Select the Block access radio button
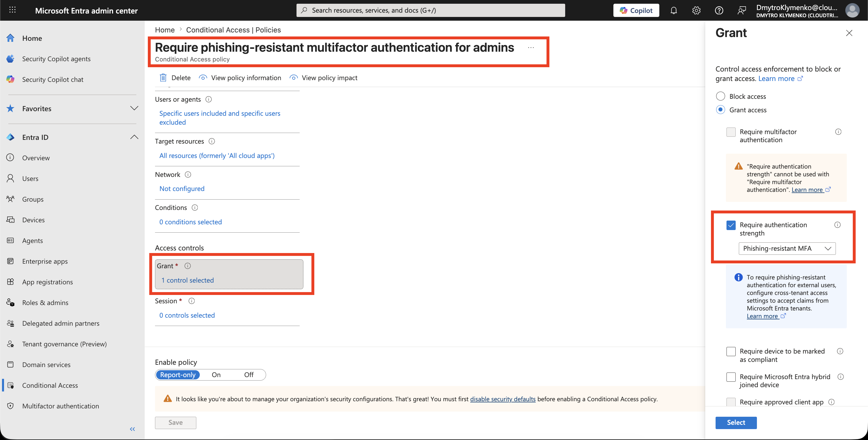Screen dimensions: 868x440 pos(720,96)
